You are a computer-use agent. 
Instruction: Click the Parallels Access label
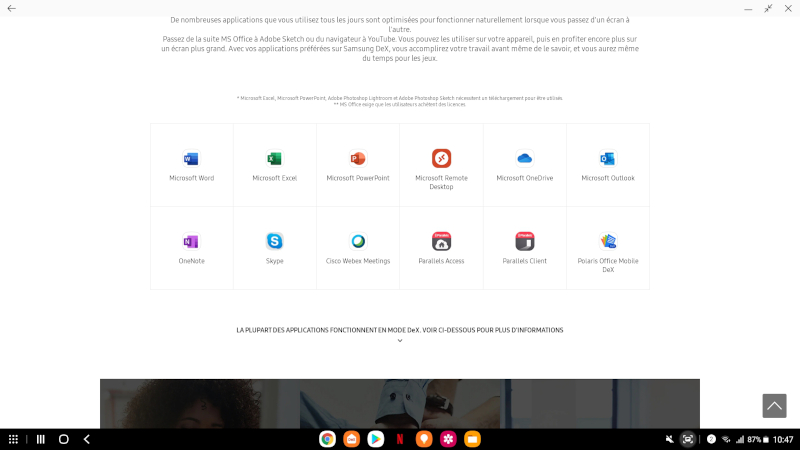(x=441, y=261)
